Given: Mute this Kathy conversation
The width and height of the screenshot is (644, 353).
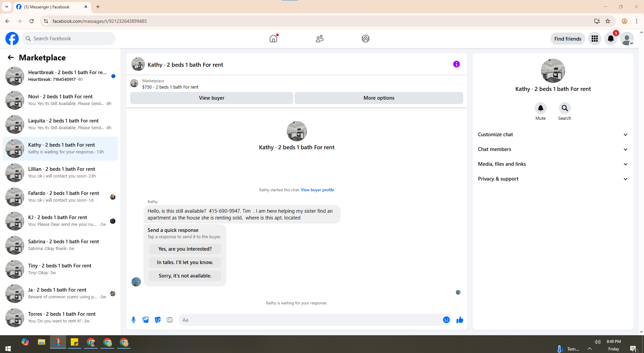Looking at the screenshot, I should tap(540, 108).
